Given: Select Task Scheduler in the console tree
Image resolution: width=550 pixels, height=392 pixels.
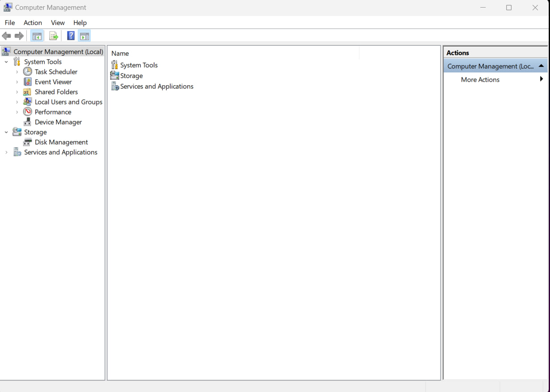Looking at the screenshot, I should click(x=56, y=72).
